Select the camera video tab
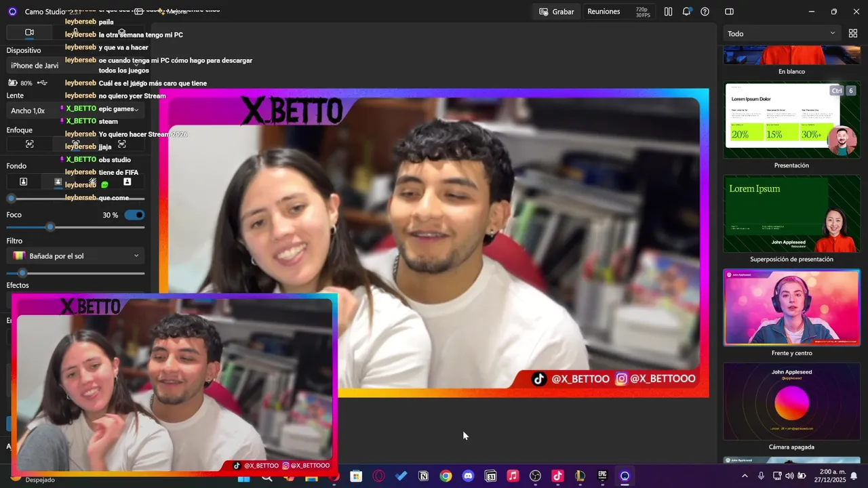The width and height of the screenshot is (868, 488). pos(29,32)
